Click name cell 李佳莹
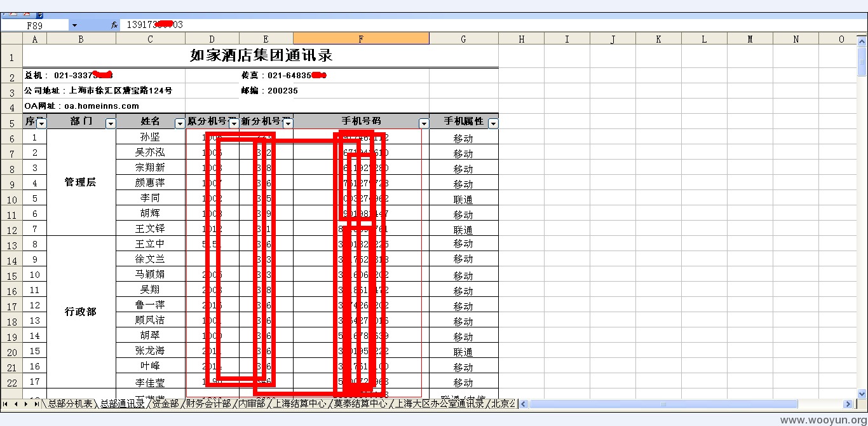 click(151, 382)
